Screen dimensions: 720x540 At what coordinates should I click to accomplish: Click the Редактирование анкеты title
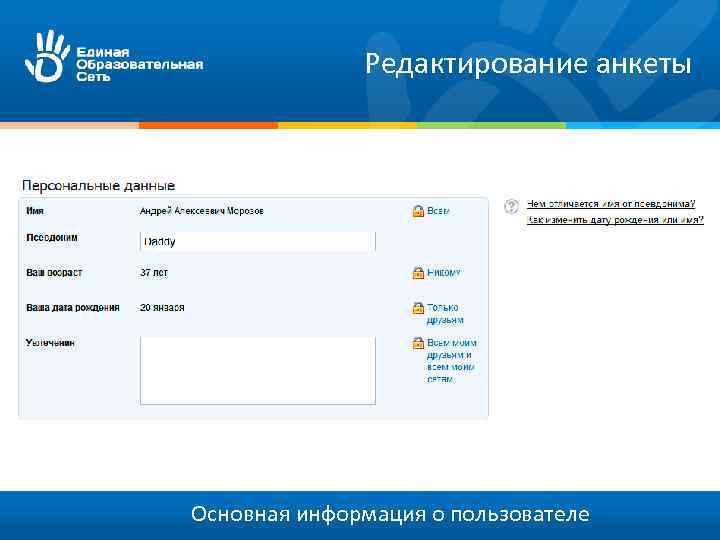(528, 64)
